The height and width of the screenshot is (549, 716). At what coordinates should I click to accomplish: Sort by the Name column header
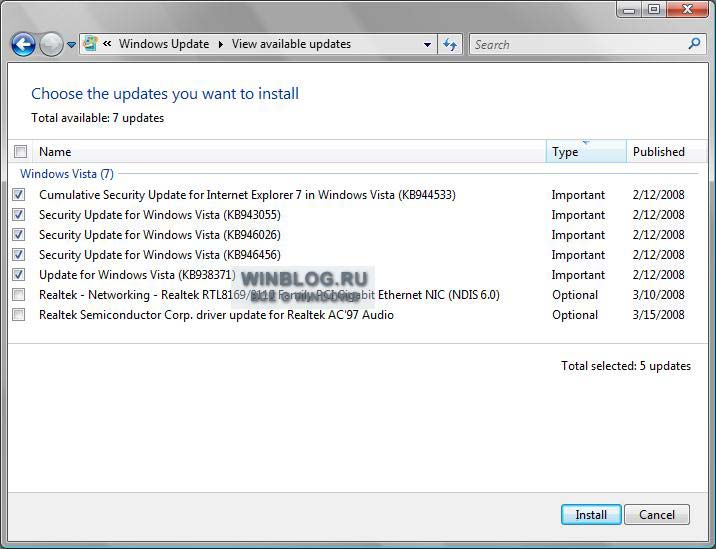tap(290, 152)
